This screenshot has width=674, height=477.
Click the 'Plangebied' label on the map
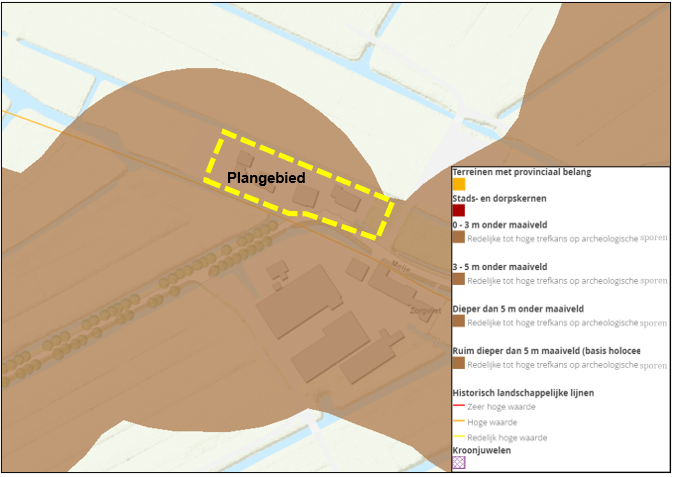(266, 178)
